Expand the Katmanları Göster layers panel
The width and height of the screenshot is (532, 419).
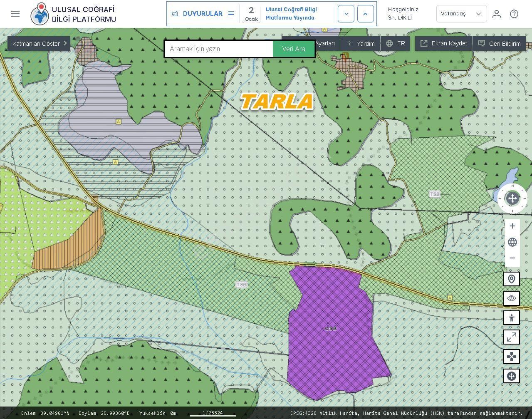click(x=39, y=43)
